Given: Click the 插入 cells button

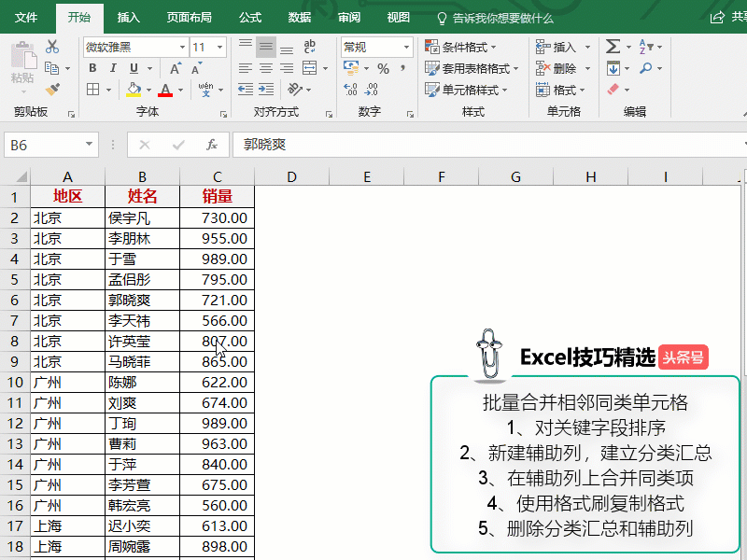Looking at the screenshot, I should (x=556, y=48).
